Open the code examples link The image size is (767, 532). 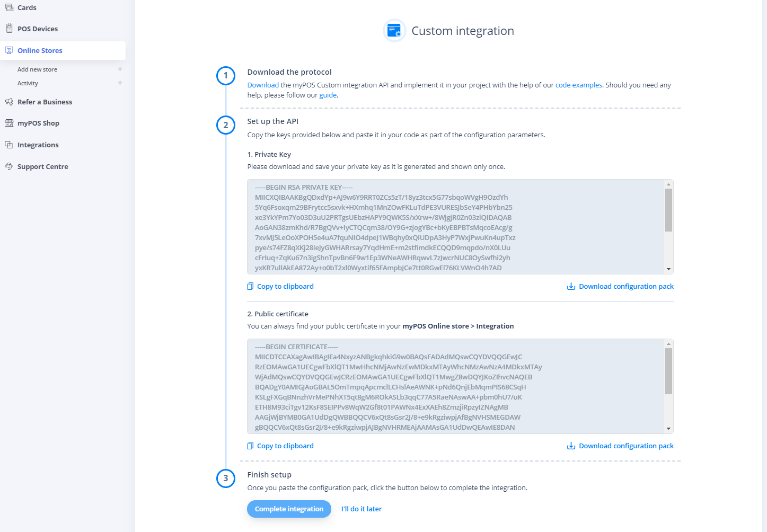click(579, 85)
